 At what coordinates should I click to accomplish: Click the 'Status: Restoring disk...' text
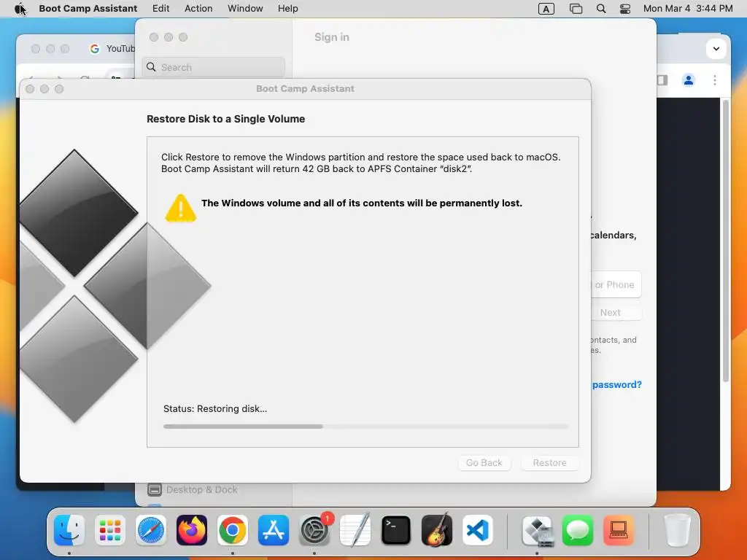(x=215, y=408)
